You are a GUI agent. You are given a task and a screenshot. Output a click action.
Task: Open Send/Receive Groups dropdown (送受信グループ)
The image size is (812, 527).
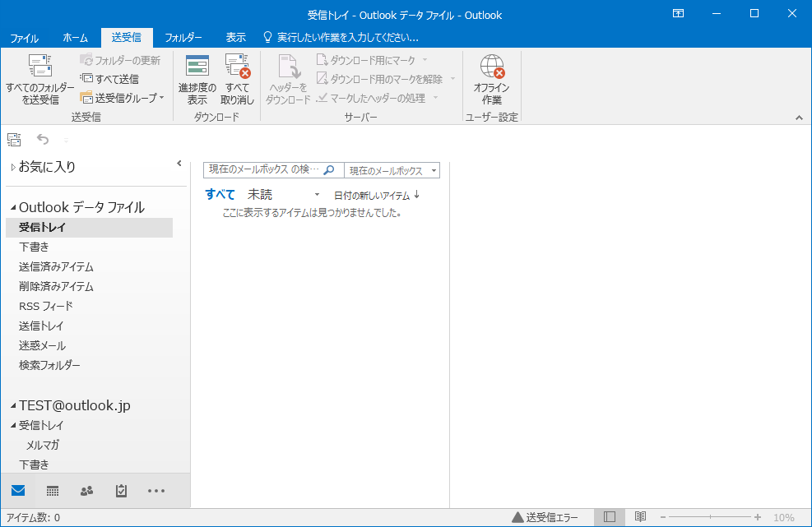[x=123, y=97]
